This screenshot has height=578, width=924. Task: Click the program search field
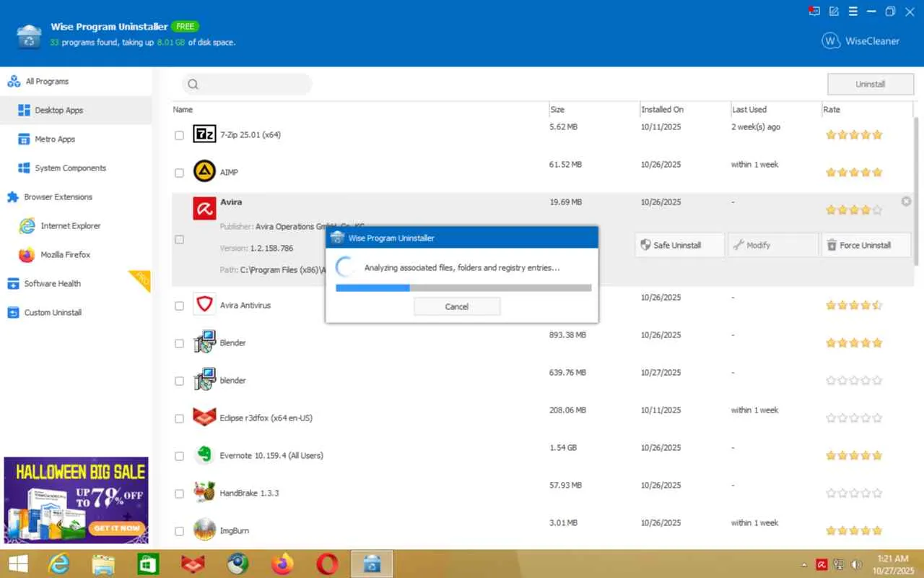[x=247, y=85]
